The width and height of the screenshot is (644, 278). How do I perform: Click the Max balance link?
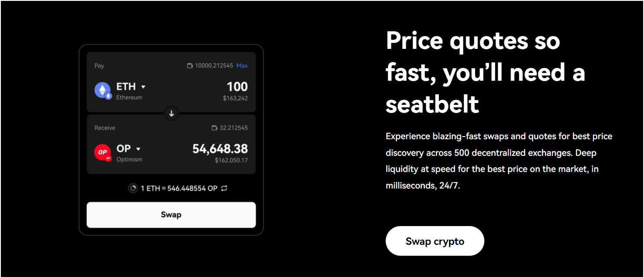242,66
